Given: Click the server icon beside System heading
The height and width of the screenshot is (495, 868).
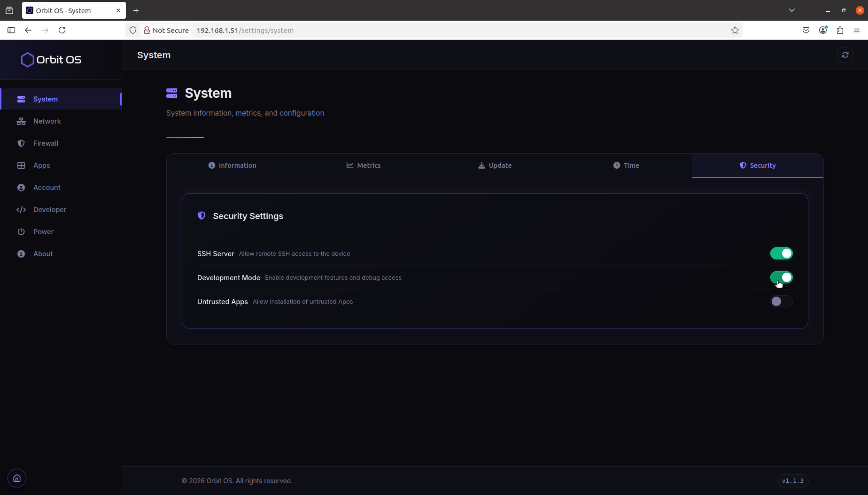Looking at the screenshot, I should (x=172, y=93).
